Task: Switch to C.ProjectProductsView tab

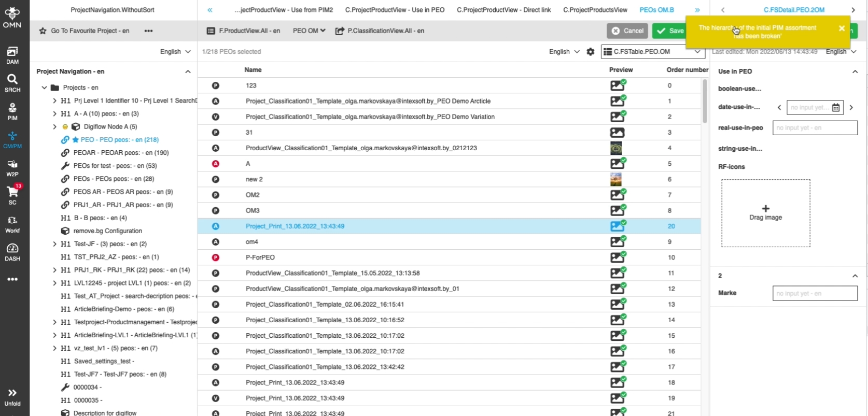Action: click(595, 10)
